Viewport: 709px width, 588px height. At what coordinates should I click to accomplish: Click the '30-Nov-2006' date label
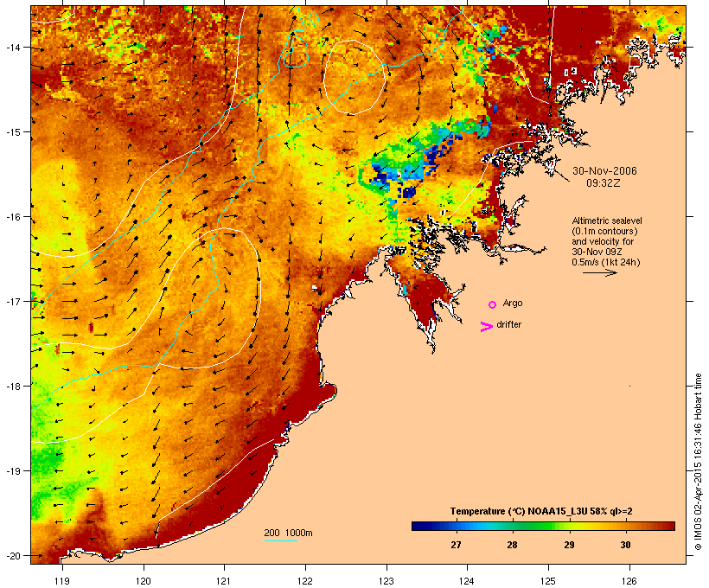[604, 171]
